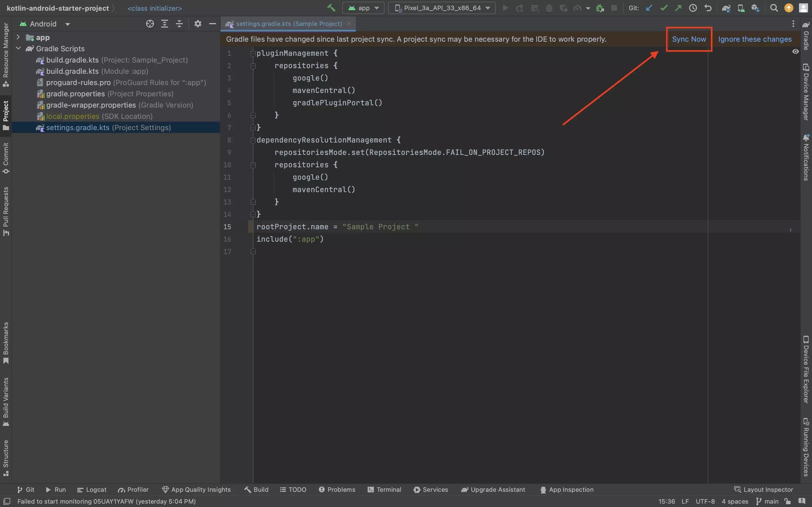Click Sync Now in the notification bar
Image resolution: width=812 pixels, height=507 pixels.
[689, 39]
